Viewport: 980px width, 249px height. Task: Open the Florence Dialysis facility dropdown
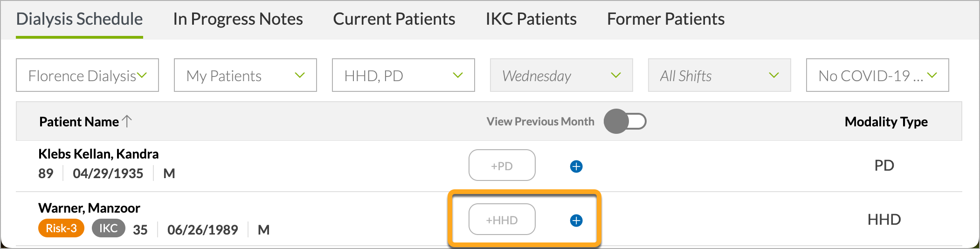87,75
